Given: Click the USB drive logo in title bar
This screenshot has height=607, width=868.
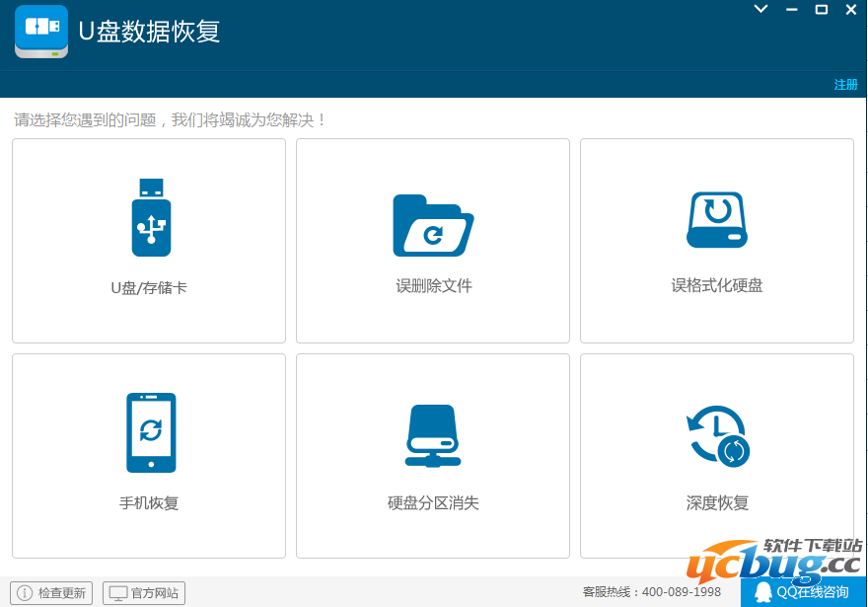Looking at the screenshot, I should (x=39, y=31).
